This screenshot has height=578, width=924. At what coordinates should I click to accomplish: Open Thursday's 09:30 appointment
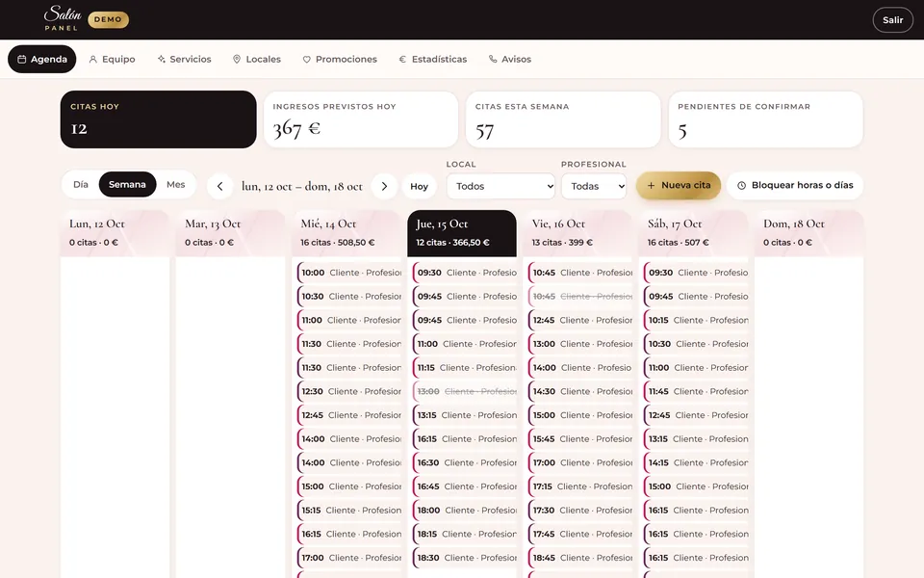coord(464,273)
